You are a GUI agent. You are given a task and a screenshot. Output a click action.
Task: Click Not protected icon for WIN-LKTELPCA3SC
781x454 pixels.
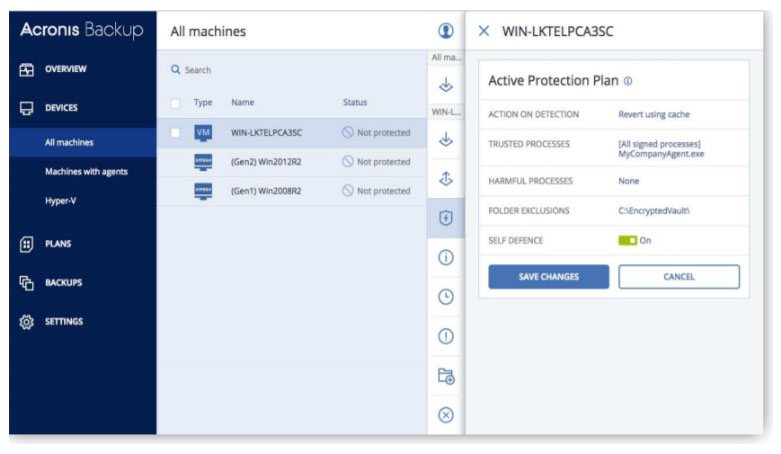[x=348, y=133]
